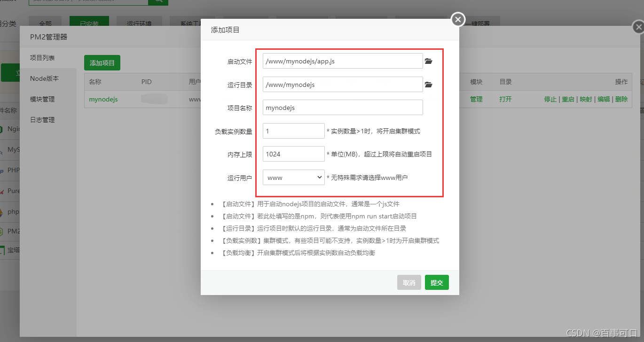644x342 pixels.
Task: Click the 负载实例数量 input field
Action: tap(294, 131)
